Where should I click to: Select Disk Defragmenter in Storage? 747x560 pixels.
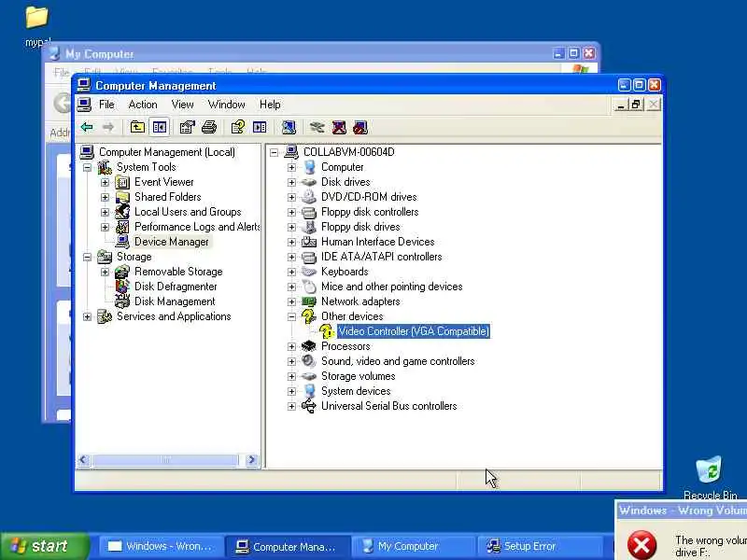pos(176,287)
